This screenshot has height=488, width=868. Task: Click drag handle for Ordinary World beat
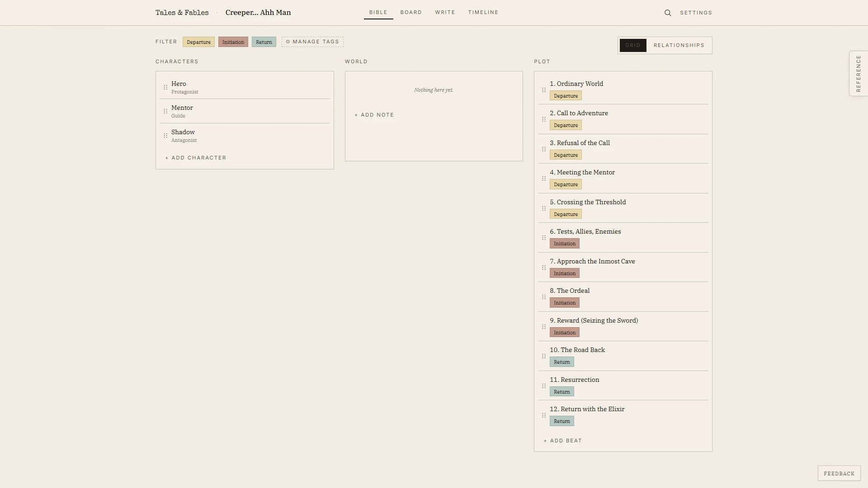click(544, 90)
